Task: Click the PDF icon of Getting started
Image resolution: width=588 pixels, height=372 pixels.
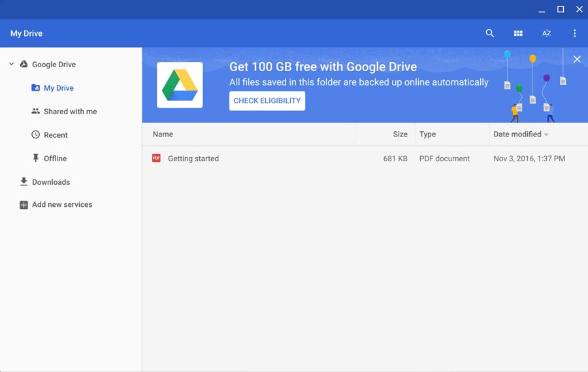Action: coord(156,158)
